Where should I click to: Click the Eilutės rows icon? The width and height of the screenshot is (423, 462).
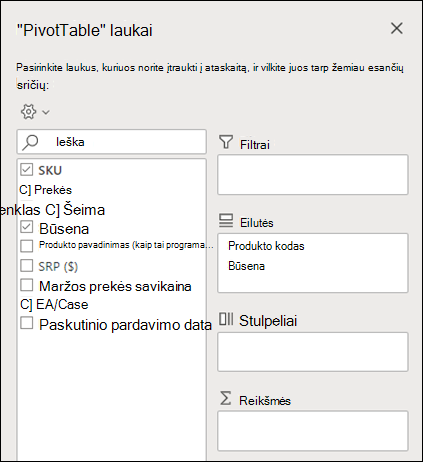pyautogui.click(x=226, y=221)
